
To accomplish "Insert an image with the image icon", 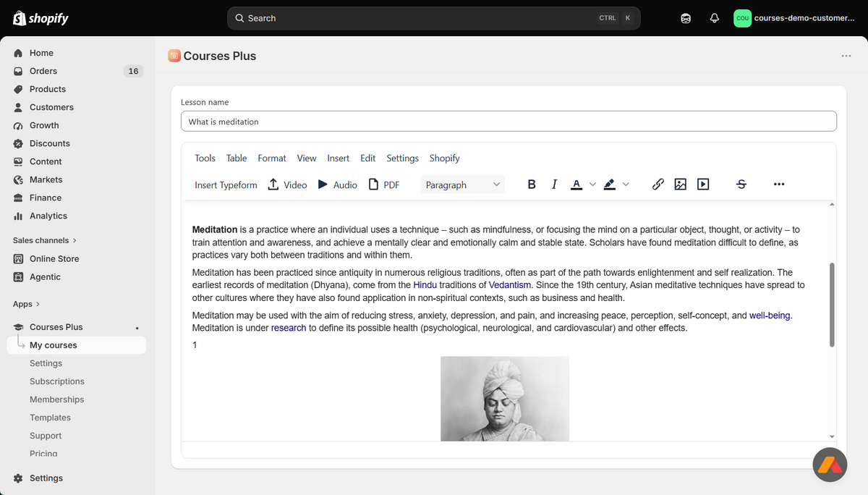I will 680,185.
